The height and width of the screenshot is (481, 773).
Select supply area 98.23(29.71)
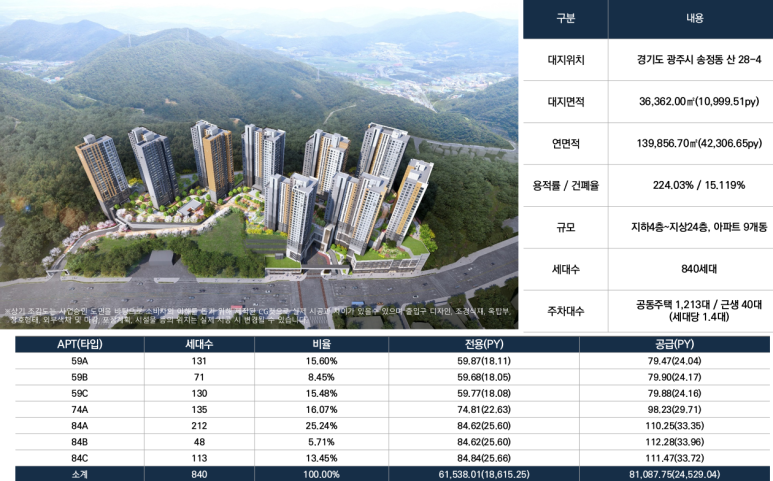point(674,410)
